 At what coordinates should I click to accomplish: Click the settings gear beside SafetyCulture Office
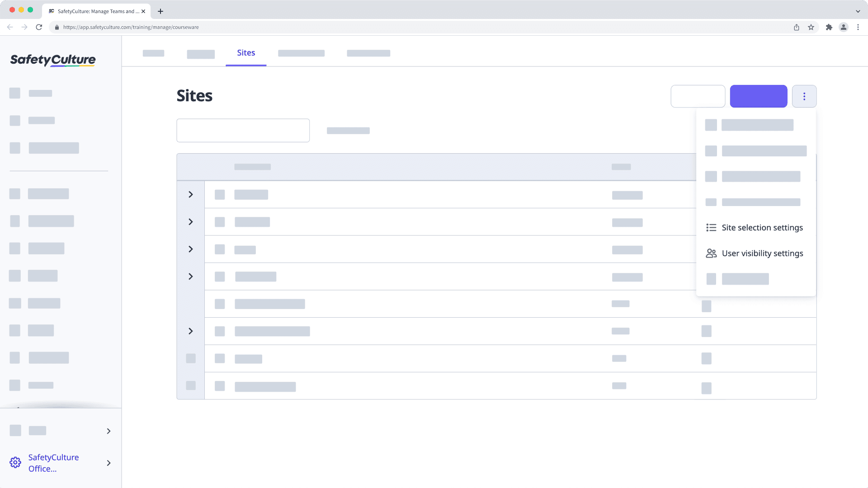[15, 462]
